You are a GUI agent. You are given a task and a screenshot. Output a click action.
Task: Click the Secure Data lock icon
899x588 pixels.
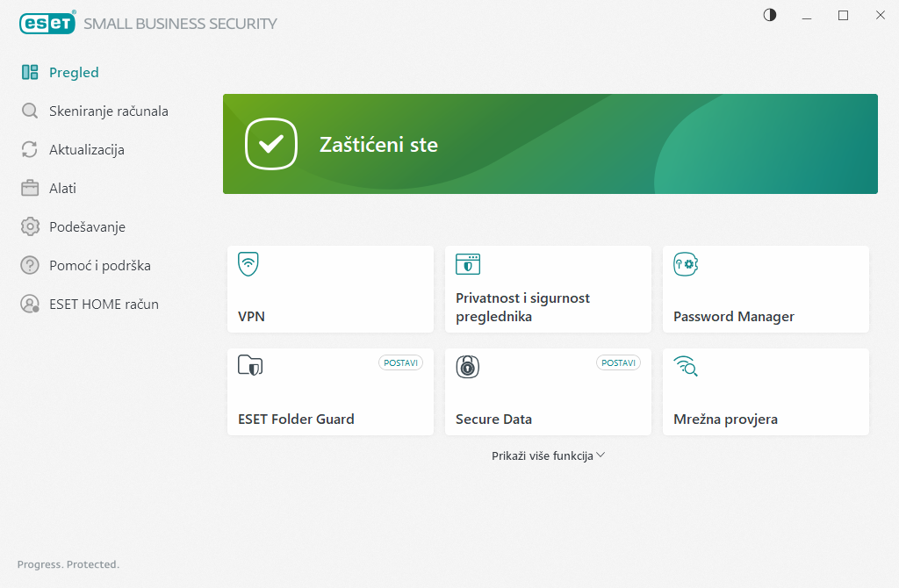tap(467, 366)
